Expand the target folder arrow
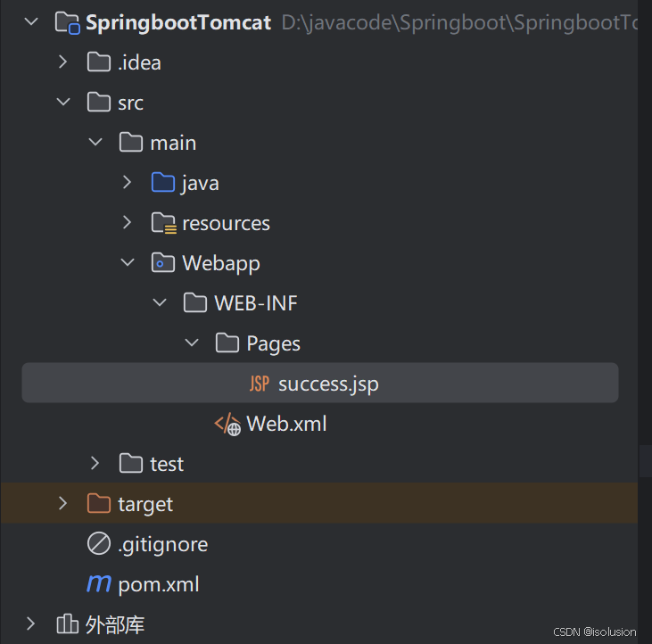The width and height of the screenshot is (652, 644). 62,503
